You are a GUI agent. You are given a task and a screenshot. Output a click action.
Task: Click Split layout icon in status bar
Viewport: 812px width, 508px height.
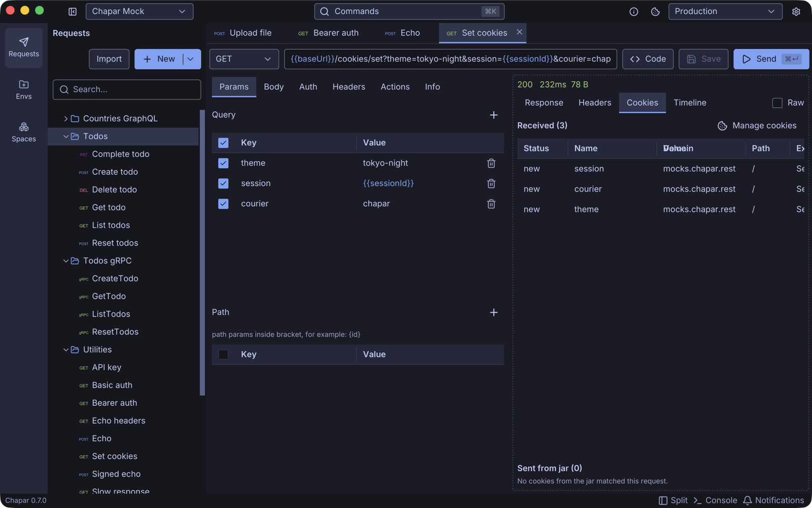[x=673, y=500]
